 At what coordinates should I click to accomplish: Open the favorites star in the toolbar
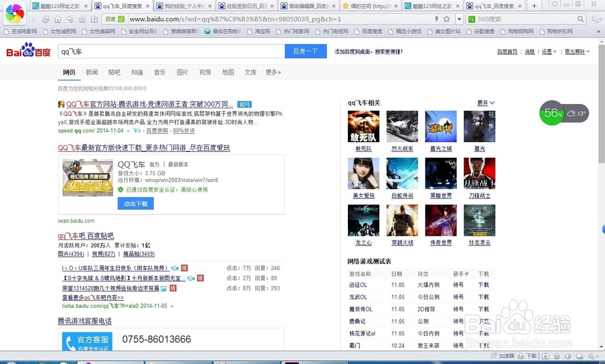tap(82, 19)
